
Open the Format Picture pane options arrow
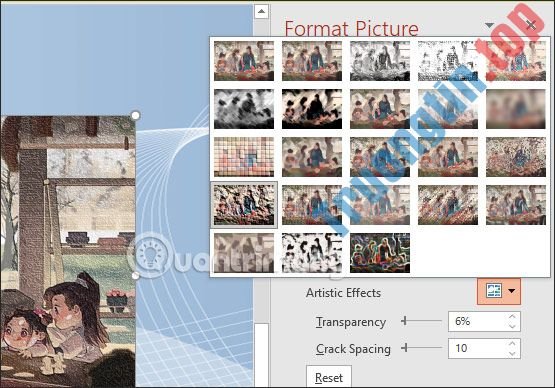click(489, 25)
